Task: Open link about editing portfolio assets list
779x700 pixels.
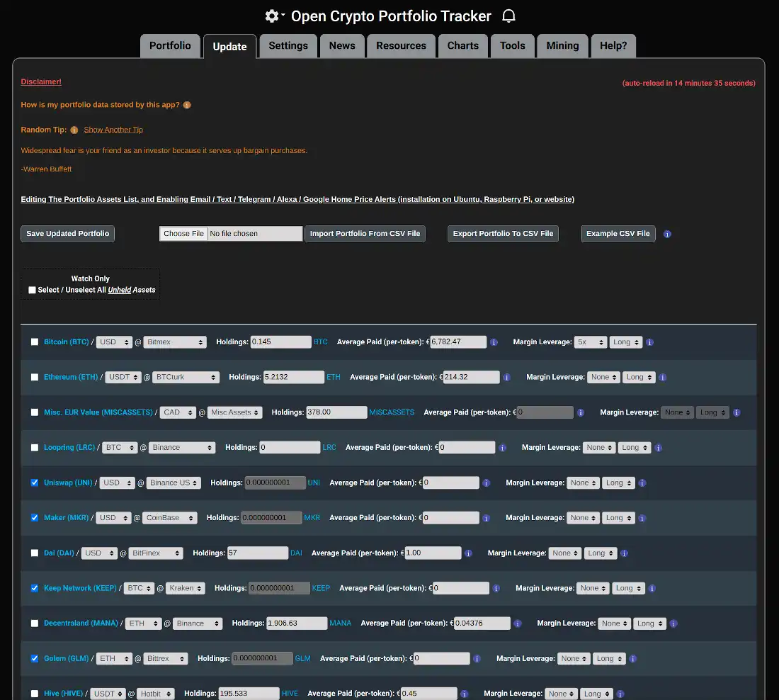Action: 297,199
